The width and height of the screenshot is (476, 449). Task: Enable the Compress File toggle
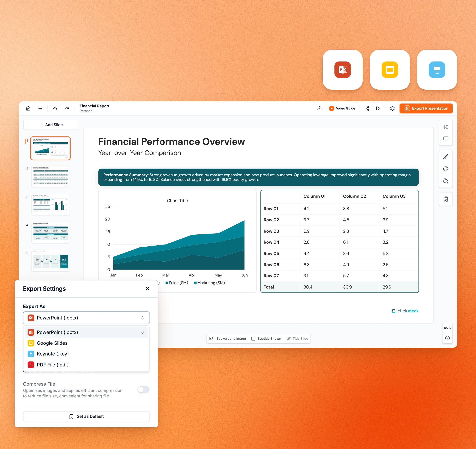pos(143,390)
